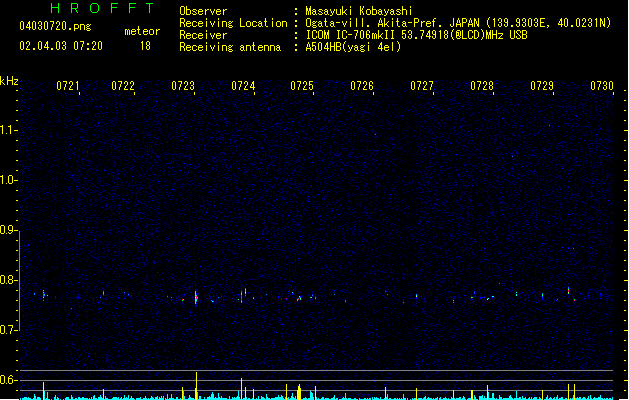Click time marker 0724
Viewport: 629px width, 400px height.
[243, 85]
